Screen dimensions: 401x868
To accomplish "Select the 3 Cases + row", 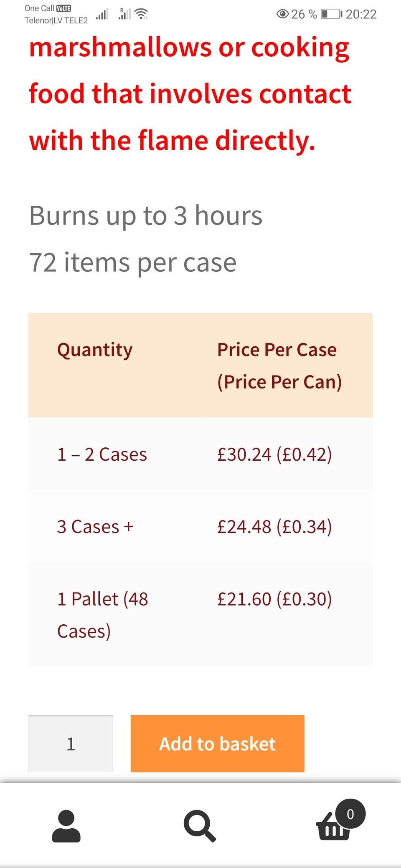I will pos(95,526).
